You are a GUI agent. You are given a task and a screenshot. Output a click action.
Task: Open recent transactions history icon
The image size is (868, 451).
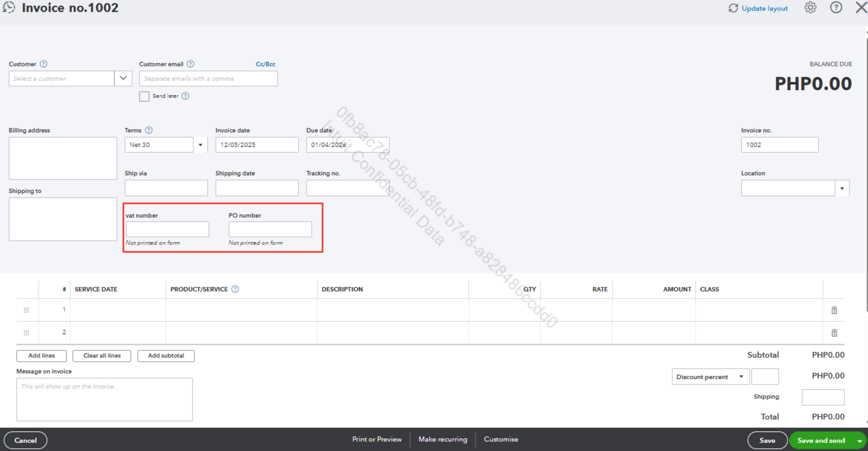9,7
